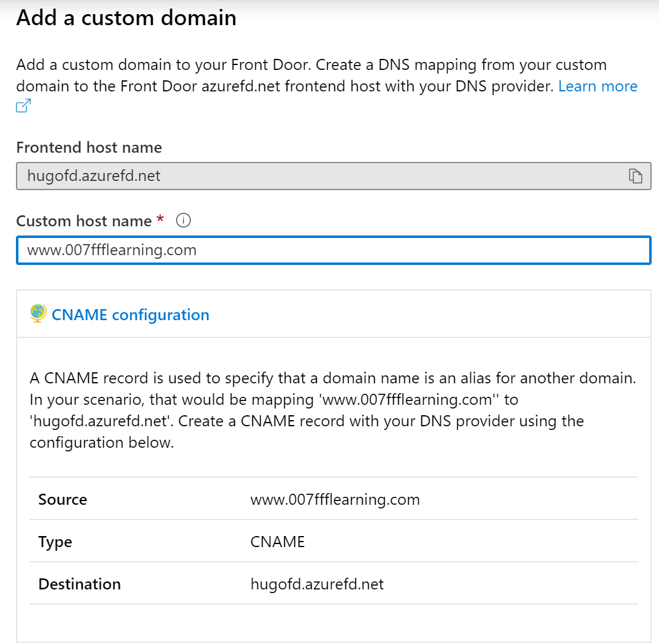Focus the Custom host name input field
The height and width of the screenshot is (644, 659).
tap(333, 250)
